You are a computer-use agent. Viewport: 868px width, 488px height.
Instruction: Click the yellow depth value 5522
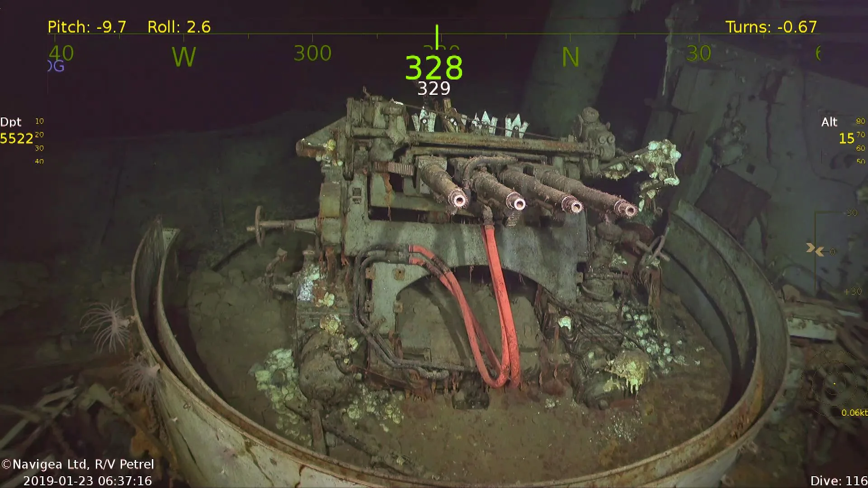coord(17,139)
